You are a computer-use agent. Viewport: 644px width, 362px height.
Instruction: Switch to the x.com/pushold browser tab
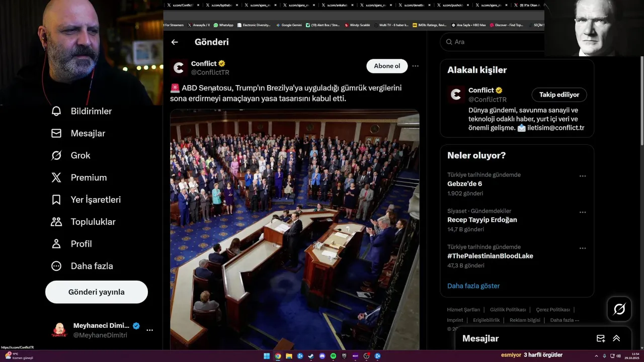[453, 5]
